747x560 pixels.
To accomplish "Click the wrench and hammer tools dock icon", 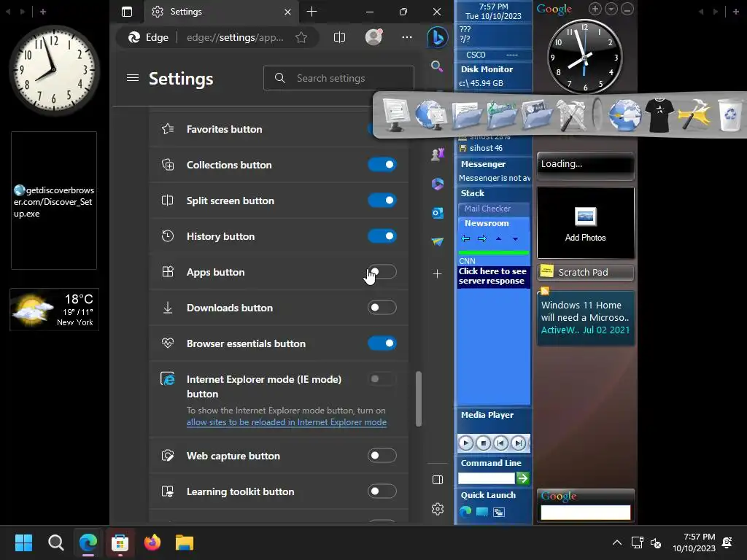I will click(572, 115).
